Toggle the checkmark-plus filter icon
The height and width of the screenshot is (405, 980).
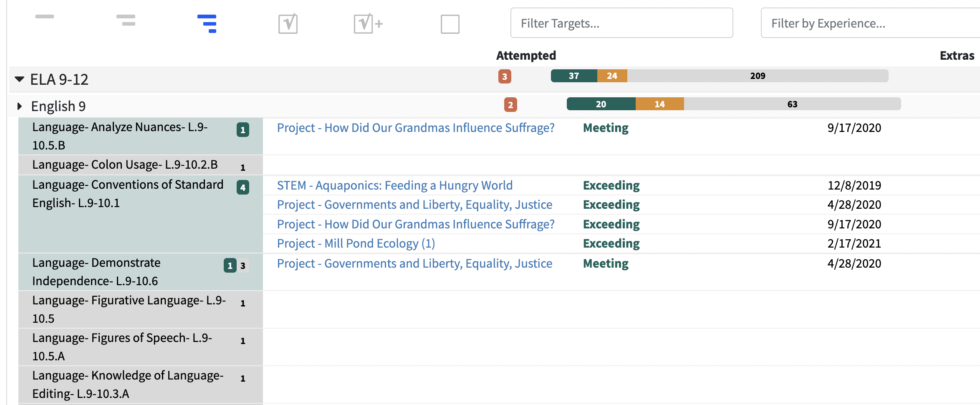pos(368,24)
